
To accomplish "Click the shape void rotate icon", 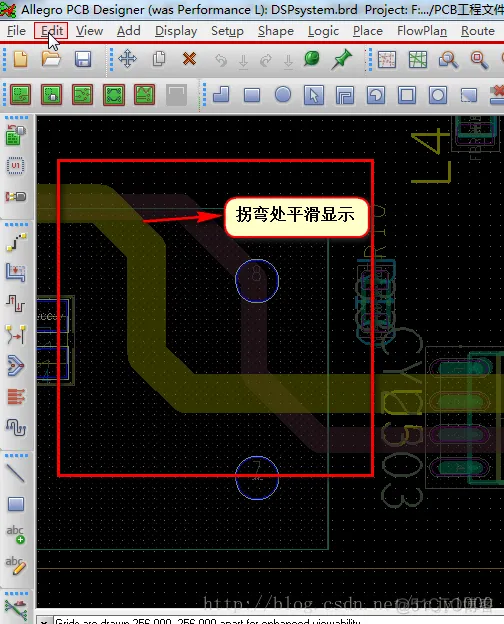I will point(376,96).
